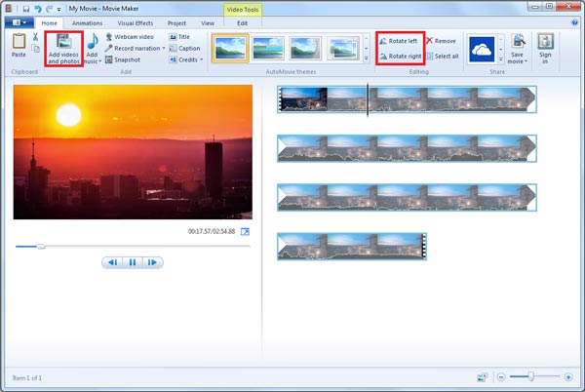Show previous row of AutoMovie themes
Screen dimensions: 585x392
click(366, 38)
